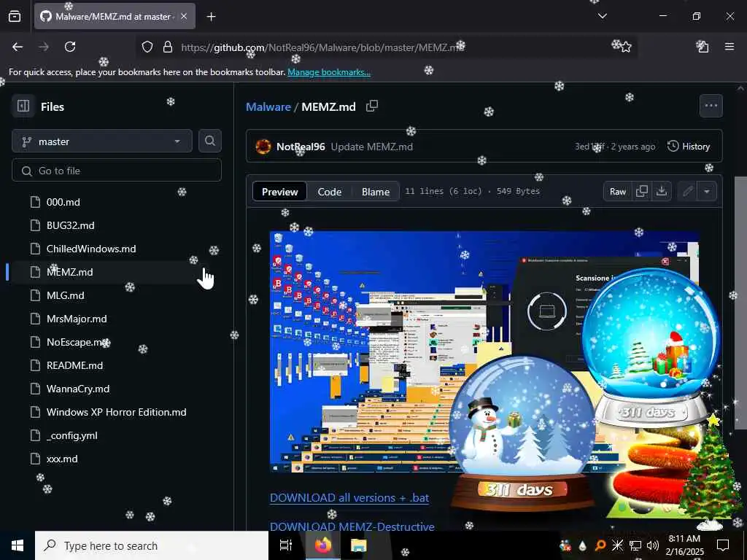Collapse the Files side panel icon
Image resolution: width=747 pixels, height=560 pixels.
coord(23,106)
